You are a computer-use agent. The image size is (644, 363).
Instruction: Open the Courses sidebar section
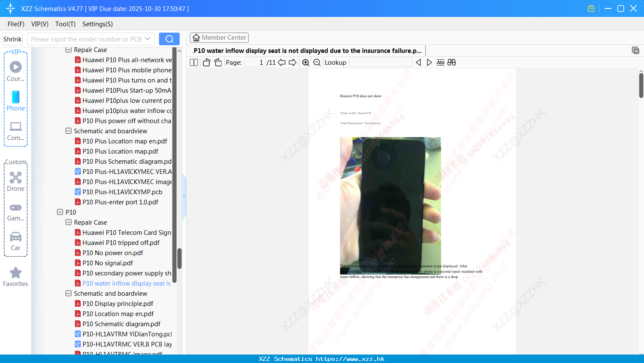pos(16,71)
